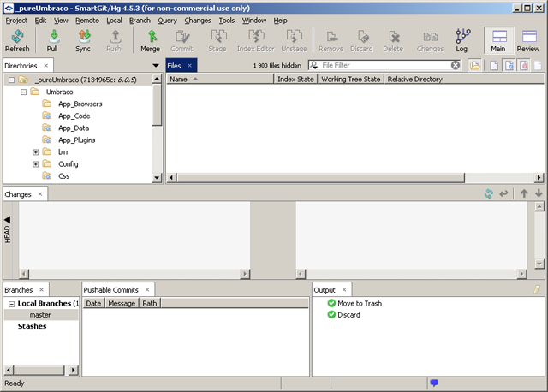Click the Sync toolbar icon

click(83, 36)
